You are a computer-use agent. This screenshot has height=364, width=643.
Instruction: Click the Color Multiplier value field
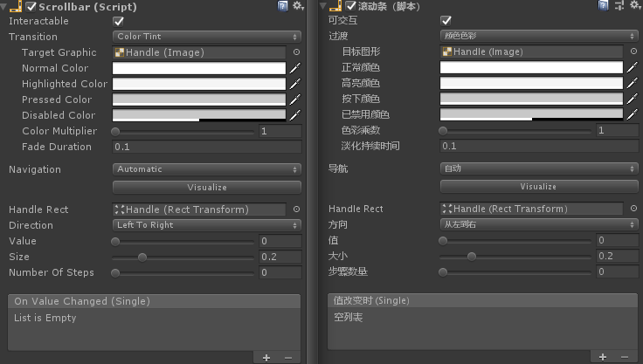click(x=280, y=131)
